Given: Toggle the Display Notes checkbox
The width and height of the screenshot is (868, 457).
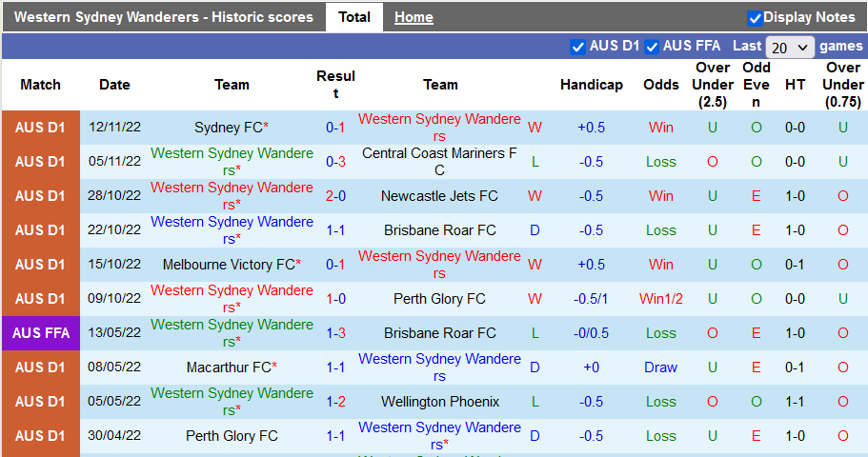Looking at the screenshot, I should coord(755,18).
